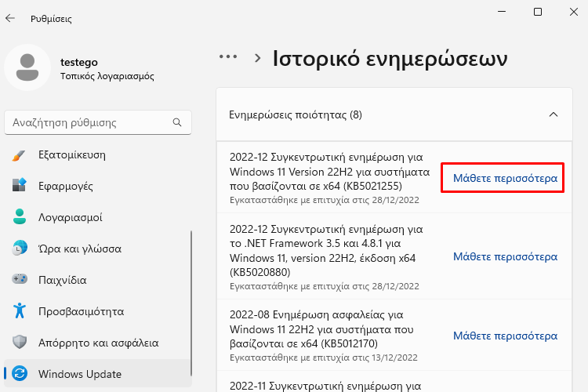Click the Ώρα και γλώσσα globe icon
The height and width of the screenshot is (392, 588).
(20, 249)
